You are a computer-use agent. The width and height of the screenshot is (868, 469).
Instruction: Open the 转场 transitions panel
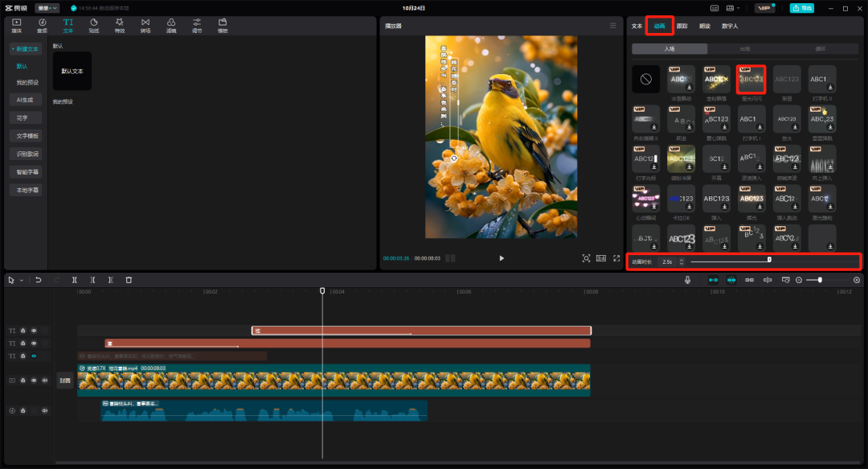(x=145, y=25)
